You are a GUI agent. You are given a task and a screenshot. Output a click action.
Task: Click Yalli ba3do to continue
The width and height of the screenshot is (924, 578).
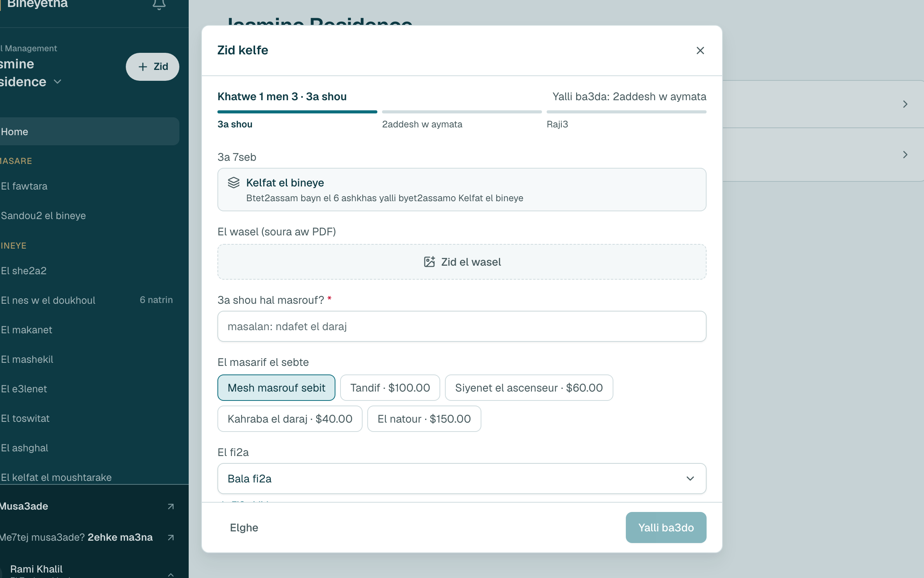pos(666,528)
